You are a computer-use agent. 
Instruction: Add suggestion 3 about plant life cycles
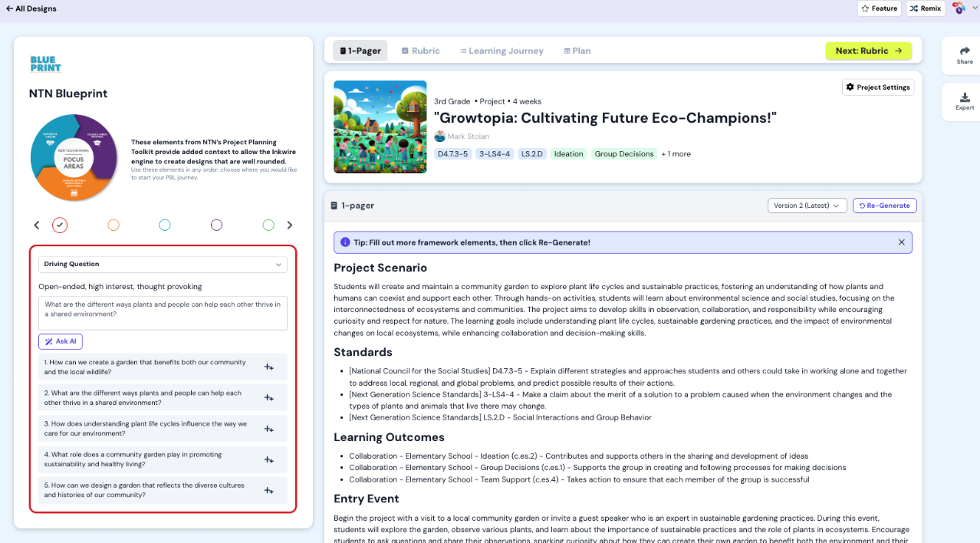tap(269, 429)
